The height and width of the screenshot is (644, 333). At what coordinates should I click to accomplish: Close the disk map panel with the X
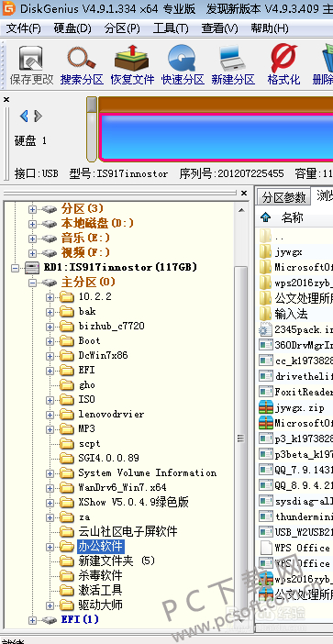[x=6, y=99]
